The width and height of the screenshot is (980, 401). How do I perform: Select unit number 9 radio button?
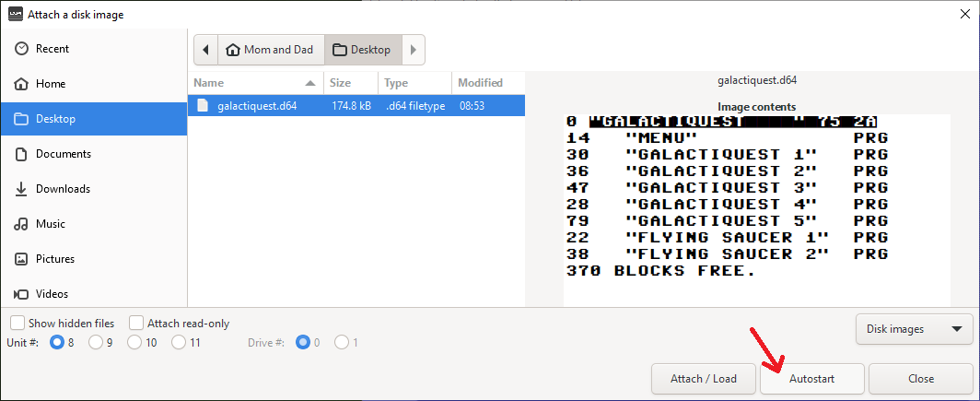tap(96, 343)
